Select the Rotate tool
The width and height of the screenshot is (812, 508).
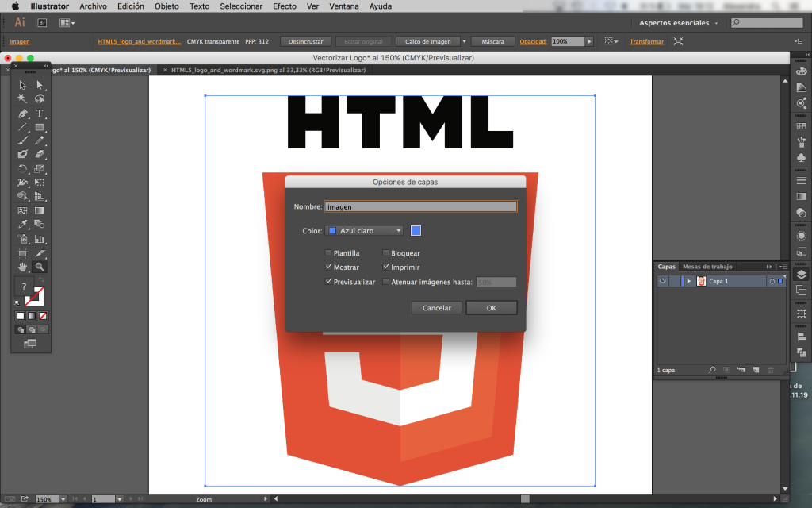22,168
